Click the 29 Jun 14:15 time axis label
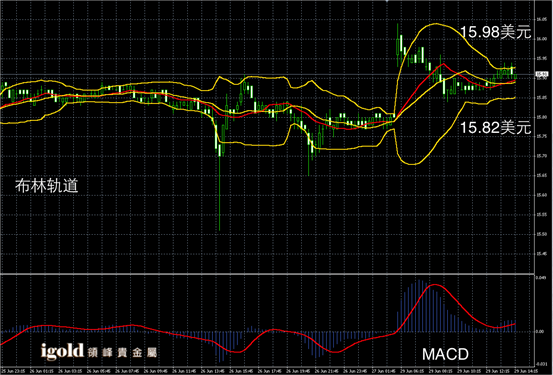Viewport: 553px width, 375px height. click(x=526, y=371)
